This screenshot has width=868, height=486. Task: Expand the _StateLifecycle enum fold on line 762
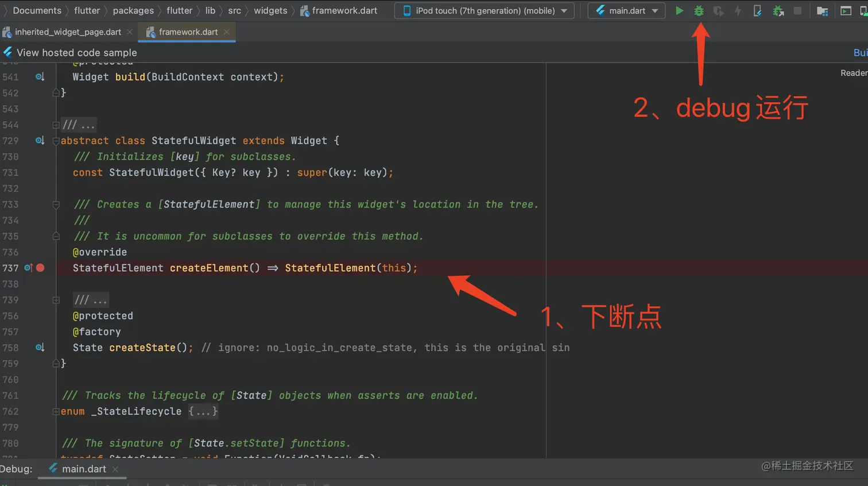(56, 411)
